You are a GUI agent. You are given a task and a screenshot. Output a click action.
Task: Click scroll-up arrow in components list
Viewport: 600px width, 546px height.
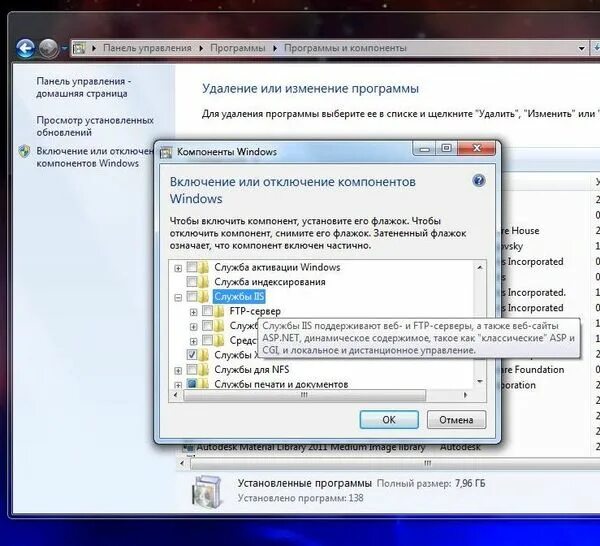[480, 267]
